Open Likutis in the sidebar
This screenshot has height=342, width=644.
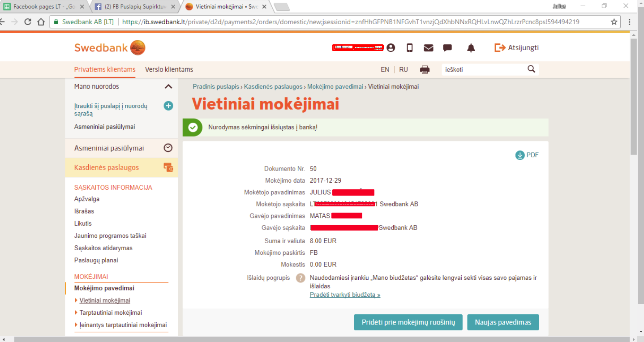tap(83, 223)
